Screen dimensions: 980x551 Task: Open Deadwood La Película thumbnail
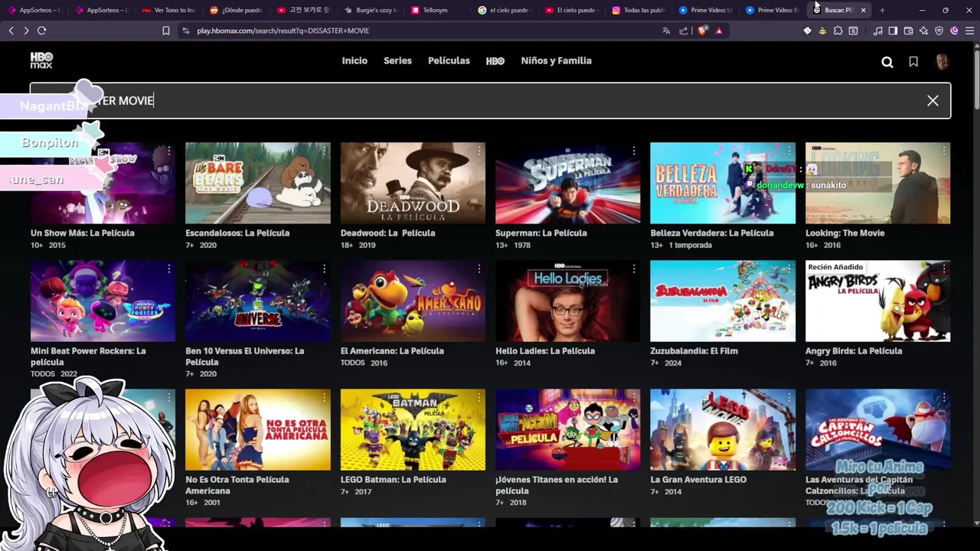pyautogui.click(x=413, y=183)
